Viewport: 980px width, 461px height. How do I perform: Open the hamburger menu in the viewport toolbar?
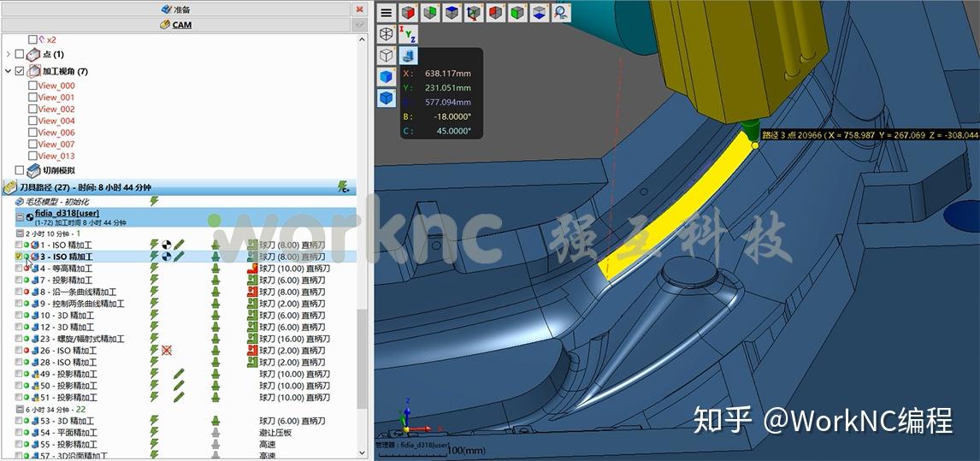(x=387, y=13)
